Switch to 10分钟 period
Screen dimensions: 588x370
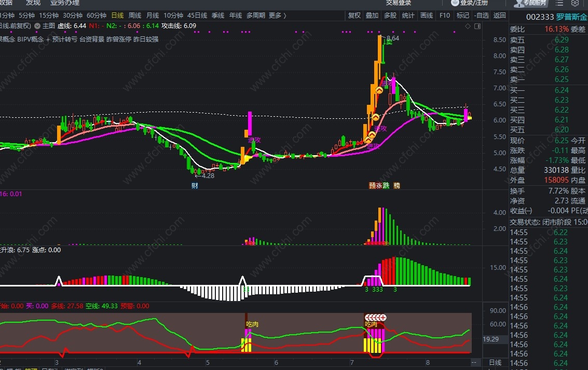(173, 16)
